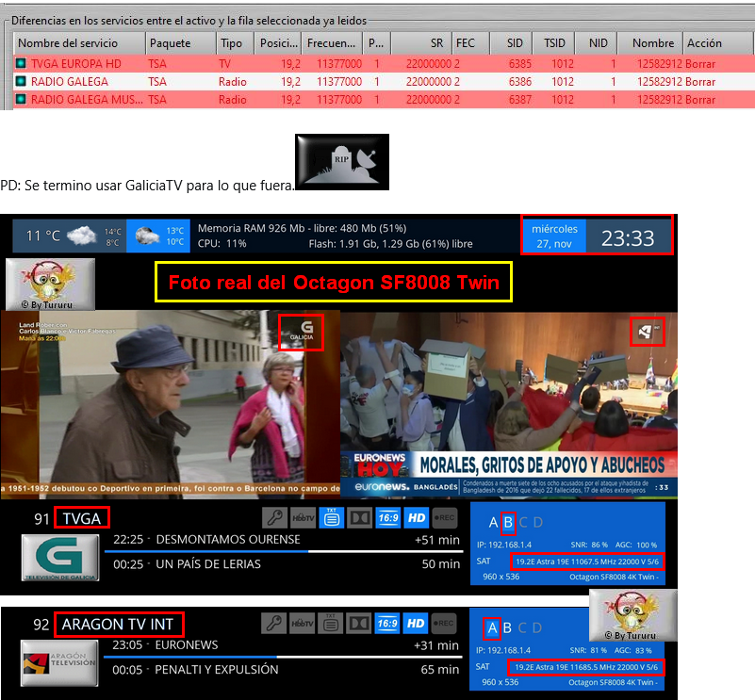Click the TVGA programme progress bar

[284, 551]
